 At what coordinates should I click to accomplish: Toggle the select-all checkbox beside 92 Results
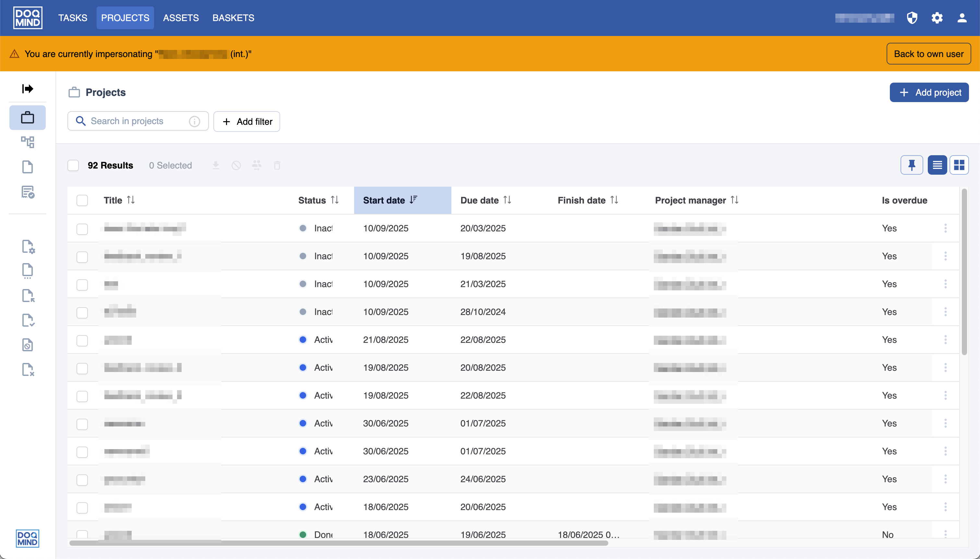(73, 166)
